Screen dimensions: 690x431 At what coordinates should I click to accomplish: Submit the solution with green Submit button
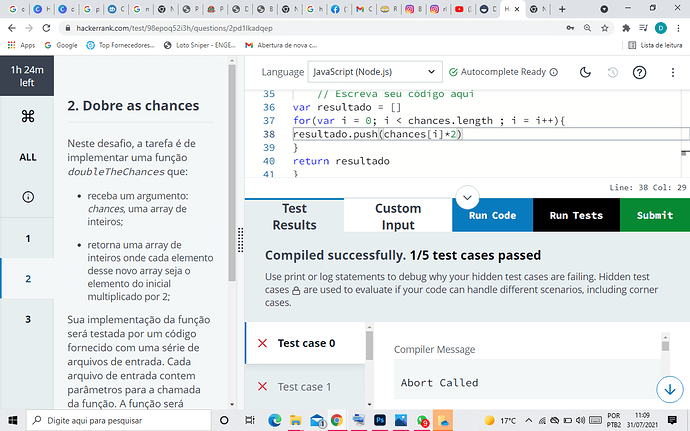click(654, 216)
